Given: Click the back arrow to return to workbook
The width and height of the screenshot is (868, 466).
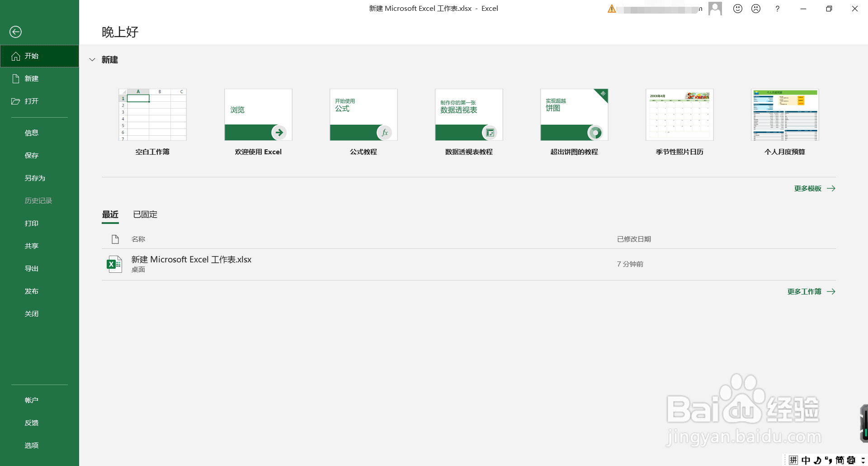Looking at the screenshot, I should 15,32.
